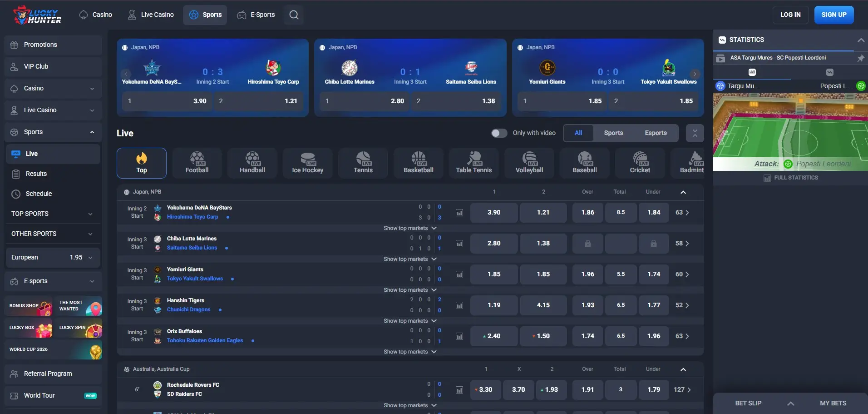
Task: Select the Ice Hockey live category icon
Action: (308, 163)
